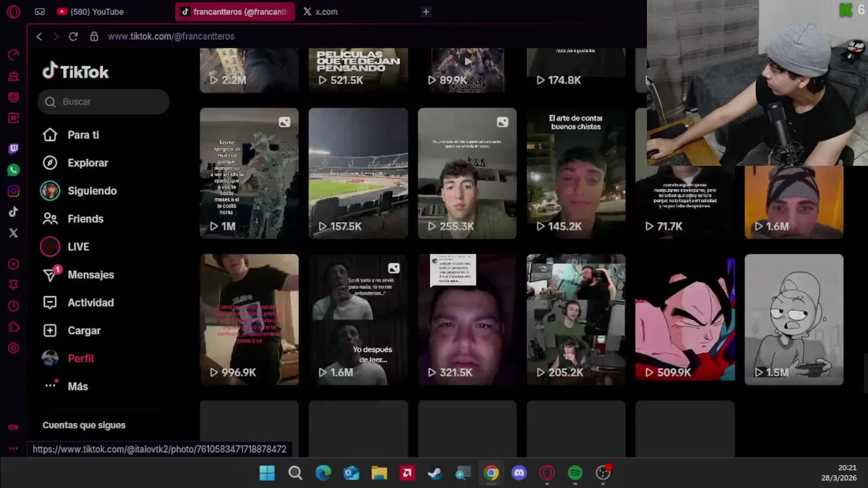The width and height of the screenshot is (868, 488).
Task: Open the 174.8K views video
Action: click(576, 70)
